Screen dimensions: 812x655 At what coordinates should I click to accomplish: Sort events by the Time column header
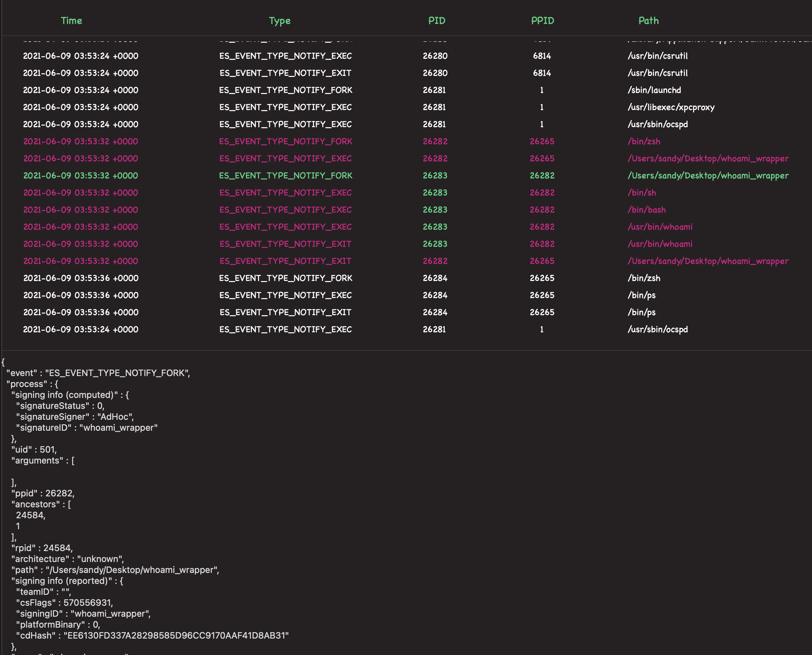pyautogui.click(x=71, y=21)
